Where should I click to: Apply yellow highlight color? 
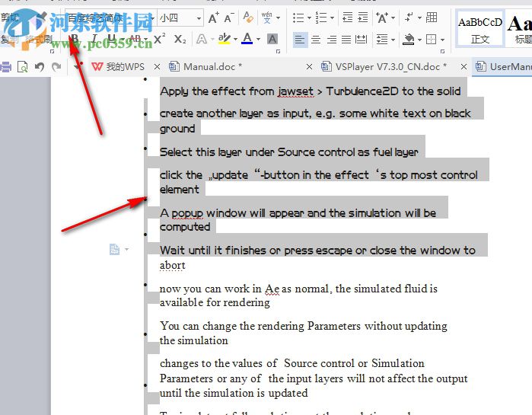(224, 40)
